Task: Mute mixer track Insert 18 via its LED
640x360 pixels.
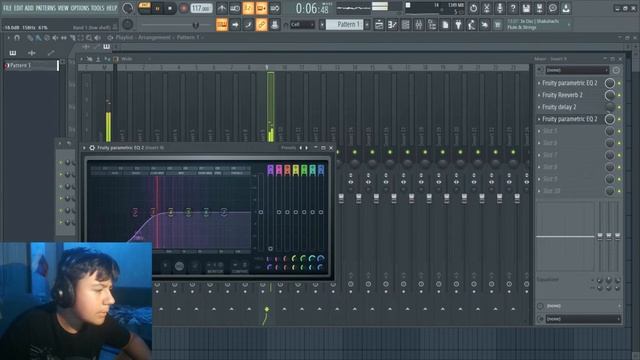Action: click(x=425, y=152)
